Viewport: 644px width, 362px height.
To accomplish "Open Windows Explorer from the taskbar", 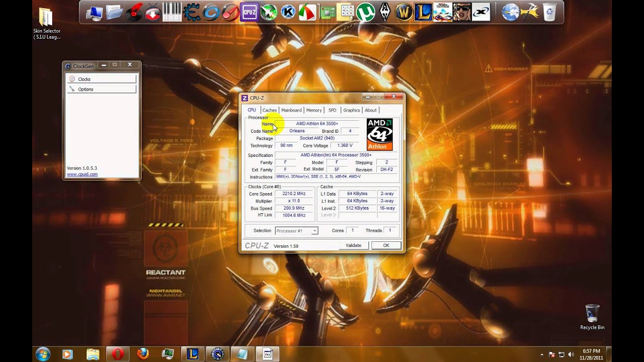I will click(x=93, y=354).
